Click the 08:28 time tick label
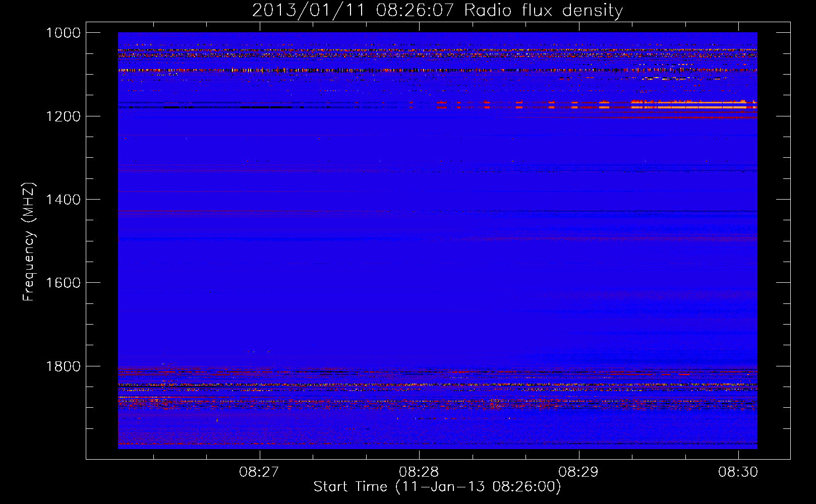 419,472
